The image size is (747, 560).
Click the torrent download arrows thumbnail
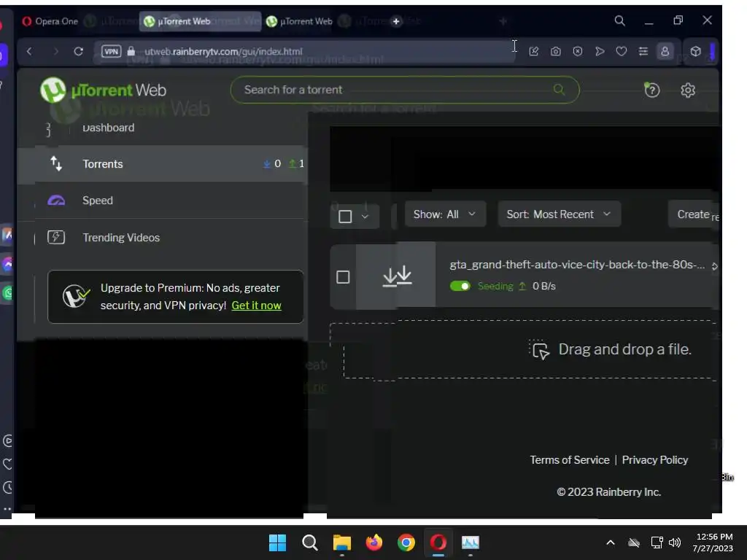396,275
